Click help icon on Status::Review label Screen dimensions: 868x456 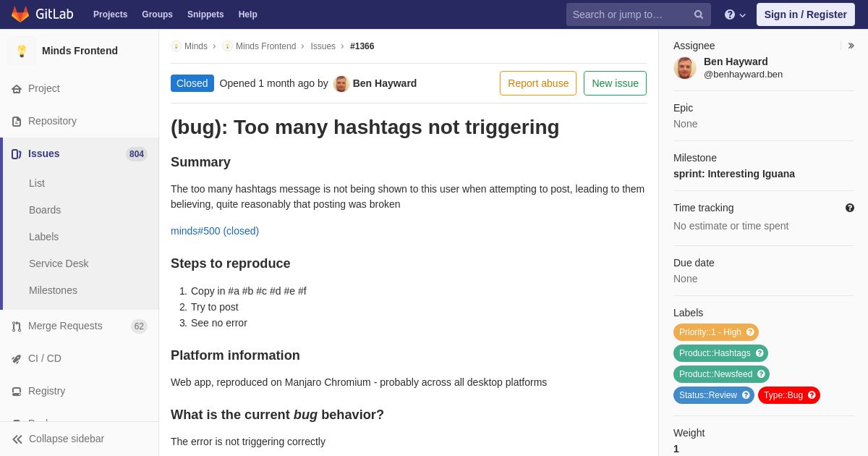click(746, 395)
